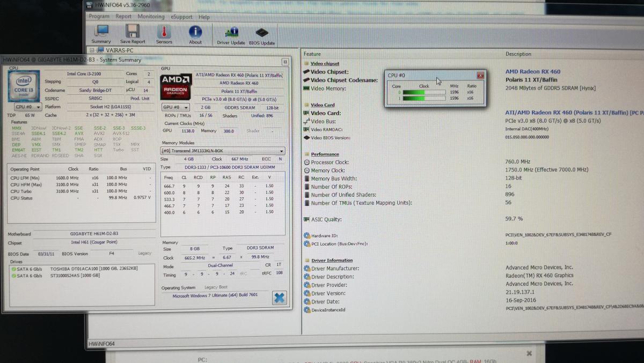644x363 pixels.
Task: Collapse the VAIRAS-PC tree node
Action: tap(92, 50)
